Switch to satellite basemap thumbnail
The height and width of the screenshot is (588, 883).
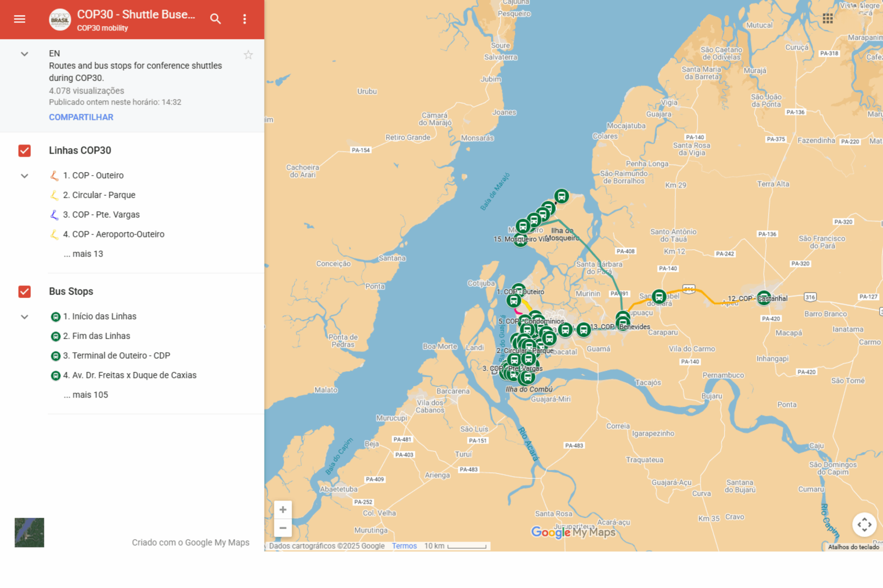29,533
